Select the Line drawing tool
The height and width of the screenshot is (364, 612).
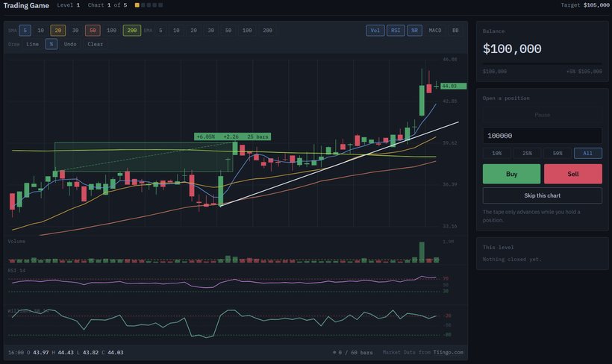coord(32,44)
